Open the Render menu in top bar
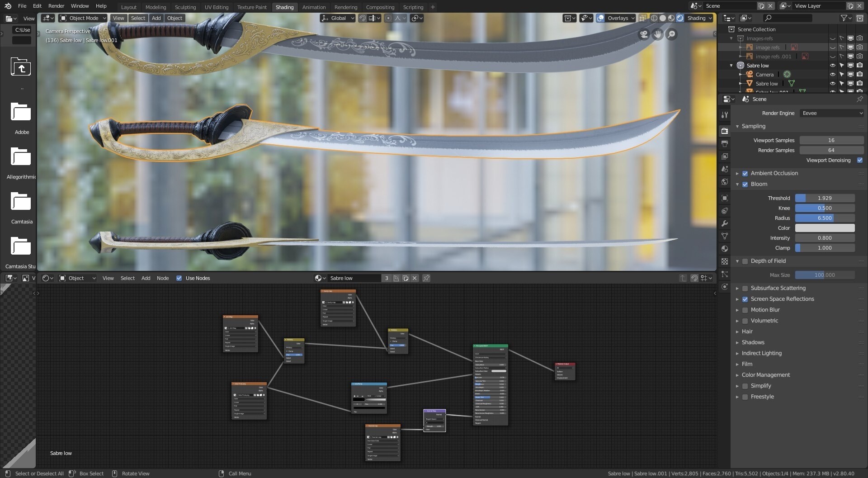 coord(56,6)
